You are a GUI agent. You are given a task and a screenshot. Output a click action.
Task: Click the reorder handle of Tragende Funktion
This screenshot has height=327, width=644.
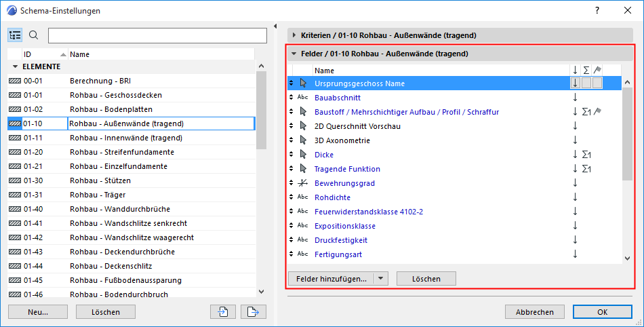(x=291, y=168)
